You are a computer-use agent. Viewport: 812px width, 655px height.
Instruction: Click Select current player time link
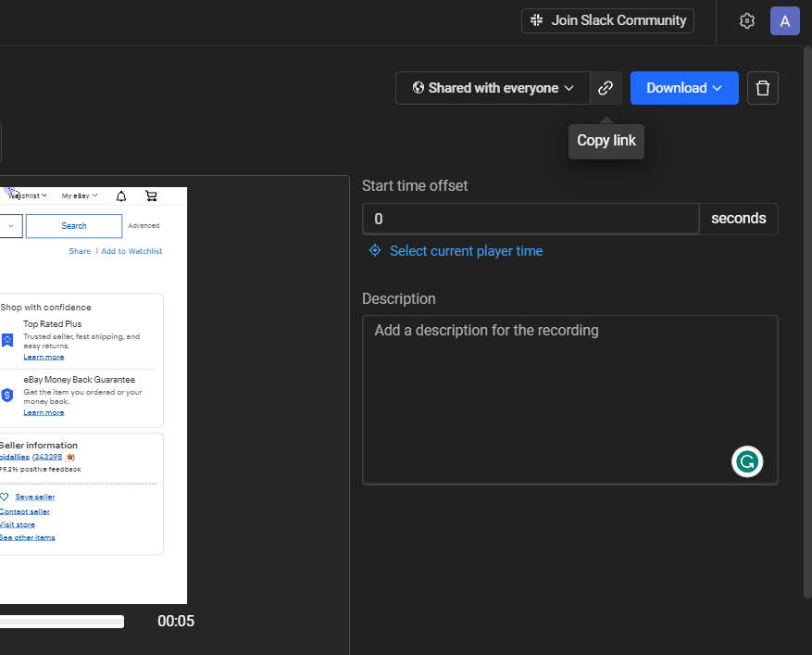tap(466, 251)
